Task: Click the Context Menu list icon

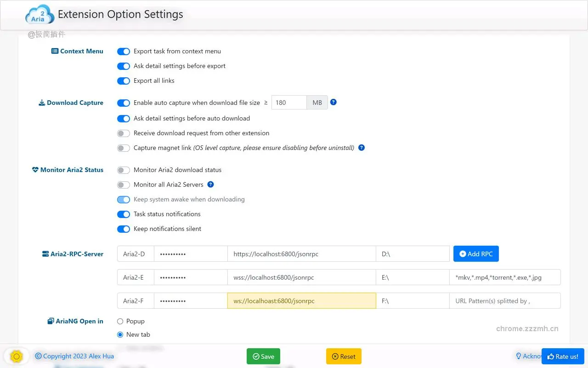Action: point(55,51)
